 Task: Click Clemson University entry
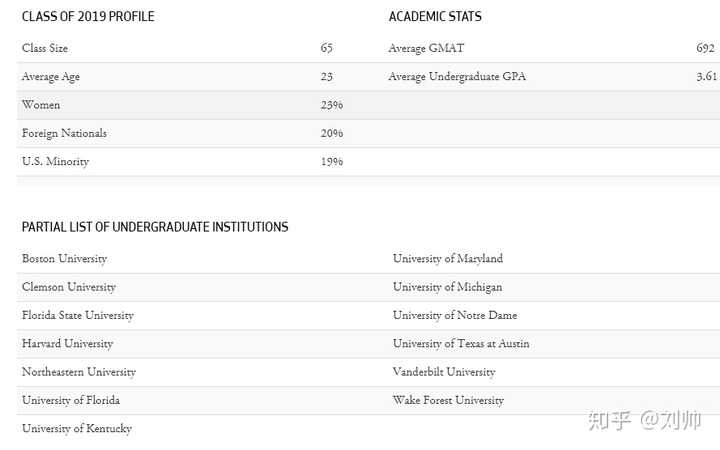tap(69, 287)
